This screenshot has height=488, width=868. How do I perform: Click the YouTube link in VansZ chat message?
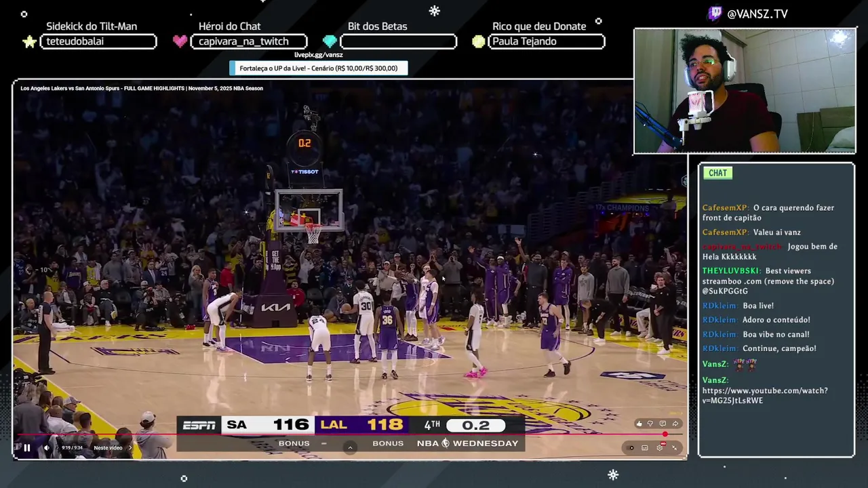[765, 395]
